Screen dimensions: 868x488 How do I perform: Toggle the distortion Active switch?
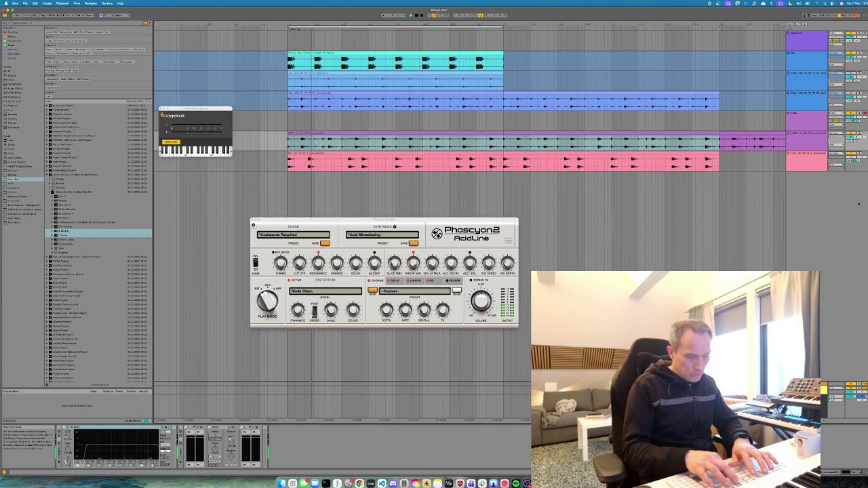pyautogui.click(x=290, y=281)
